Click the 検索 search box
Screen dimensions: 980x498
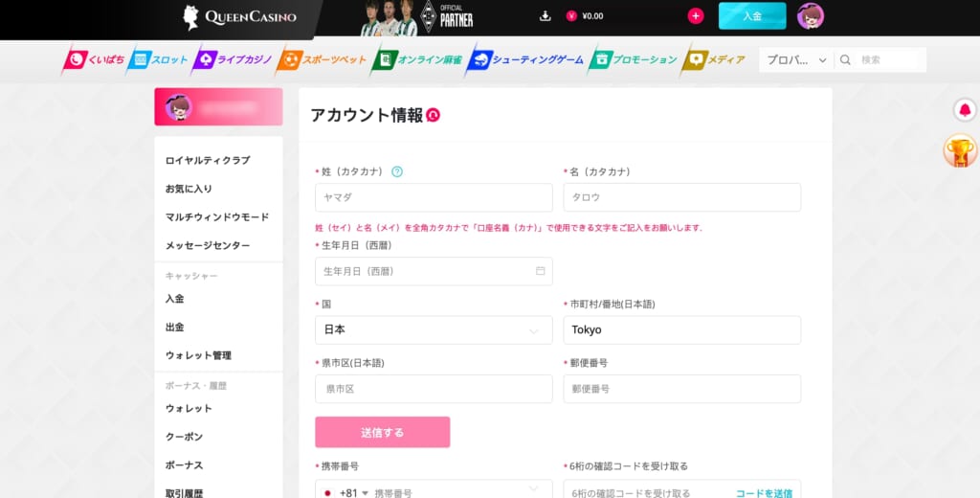click(889, 60)
